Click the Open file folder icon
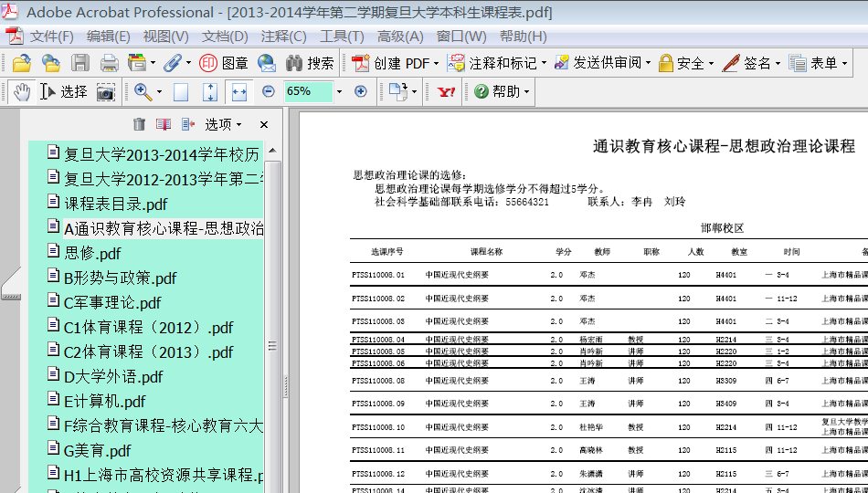868x493 pixels. coord(21,63)
